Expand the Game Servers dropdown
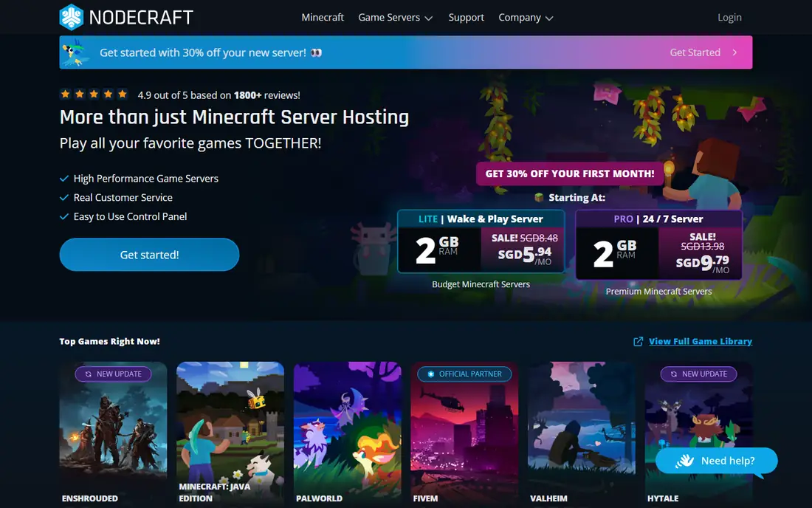This screenshot has width=812, height=508. [x=395, y=17]
